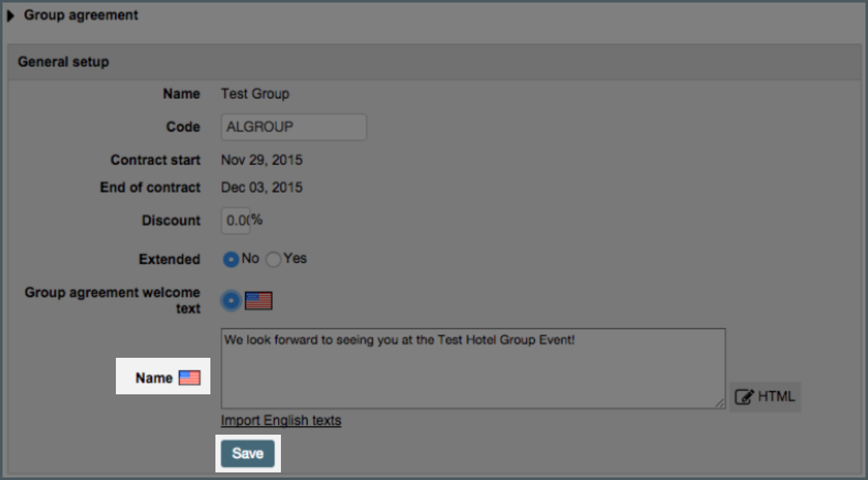Select the welcome text language radio button
The width and height of the screenshot is (868, 480).
coord(231,301)
